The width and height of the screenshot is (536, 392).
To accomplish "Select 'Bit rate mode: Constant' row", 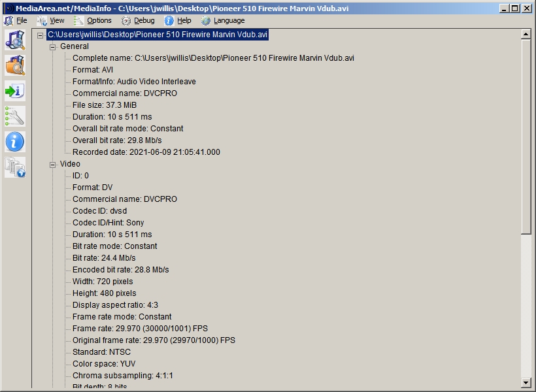I will [x=114, y=246].
